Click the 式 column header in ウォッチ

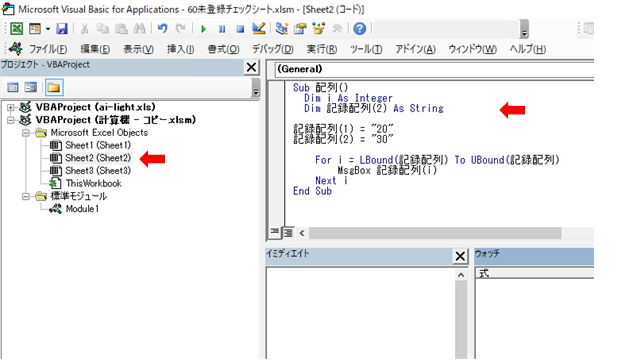[535, 273]
